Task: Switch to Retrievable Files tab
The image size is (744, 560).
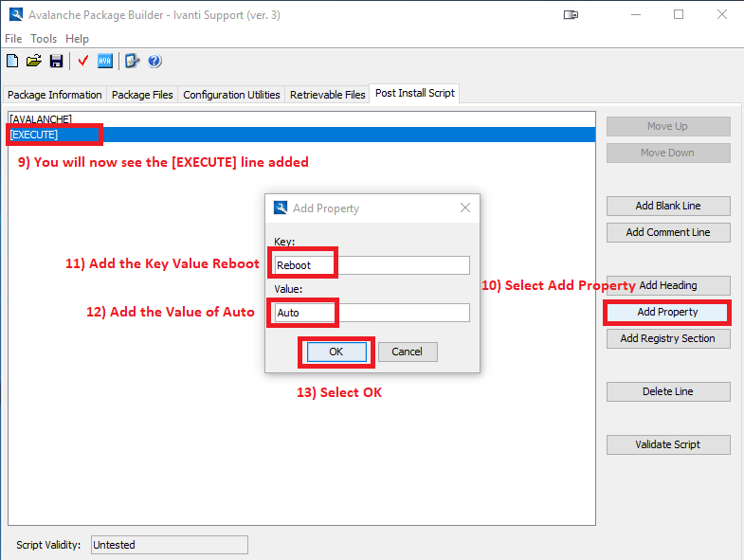Action: point(327,95)
